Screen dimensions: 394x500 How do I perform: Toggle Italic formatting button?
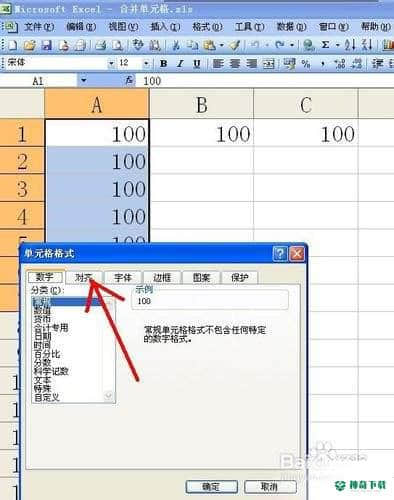click(180, 63)
